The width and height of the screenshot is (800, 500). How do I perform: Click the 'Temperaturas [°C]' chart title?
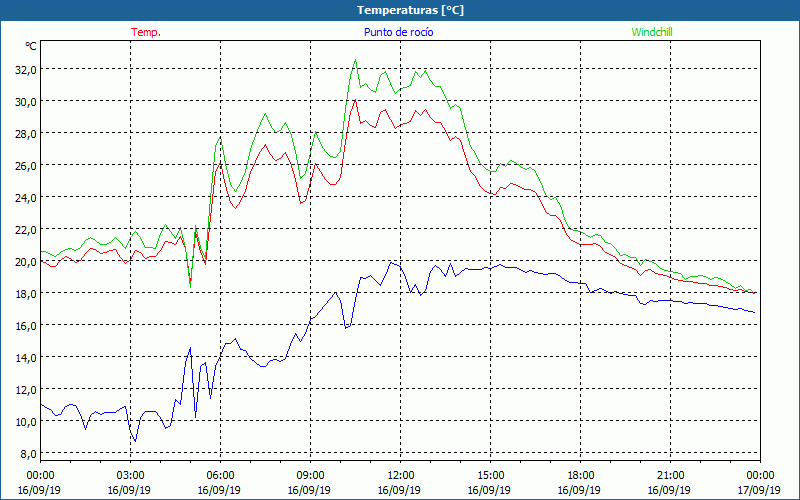(410, 10)
